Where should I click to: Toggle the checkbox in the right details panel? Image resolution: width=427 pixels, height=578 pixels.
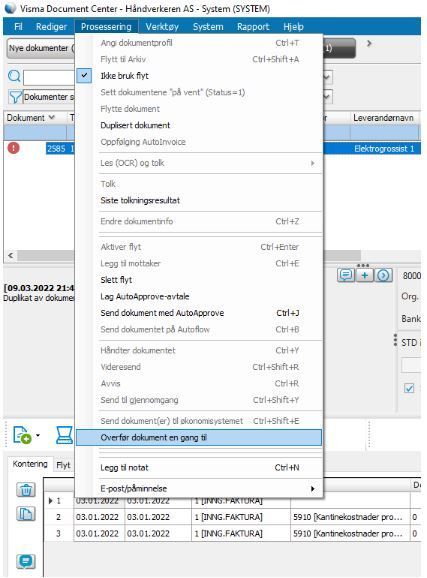pos(409,388)
